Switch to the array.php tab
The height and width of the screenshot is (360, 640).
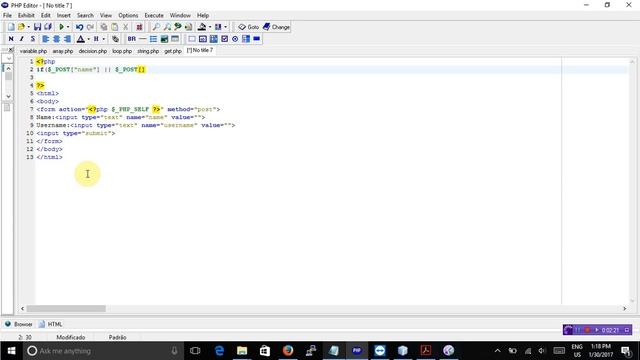tap(63, 51)
